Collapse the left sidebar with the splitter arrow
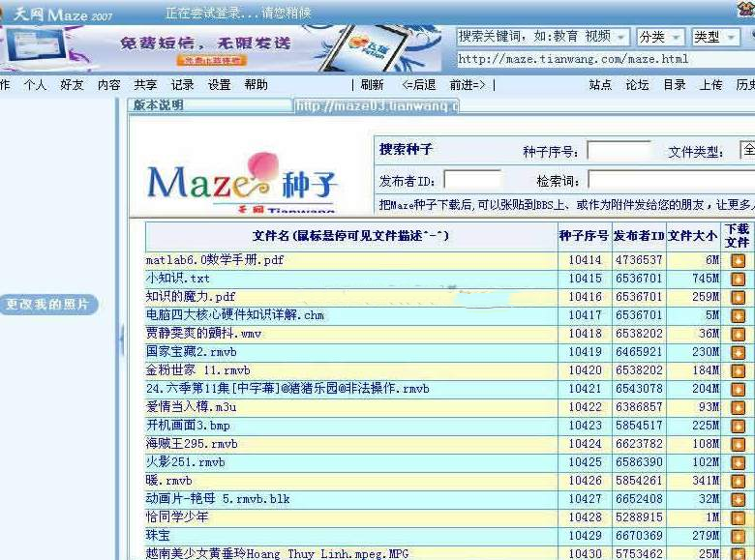 click(x=121, y=339)
